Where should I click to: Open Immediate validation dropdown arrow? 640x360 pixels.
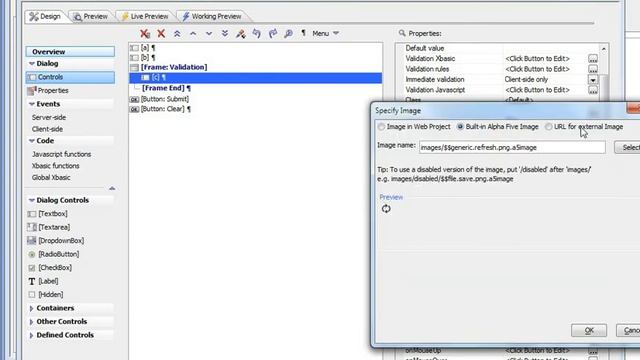pos(593,80)
